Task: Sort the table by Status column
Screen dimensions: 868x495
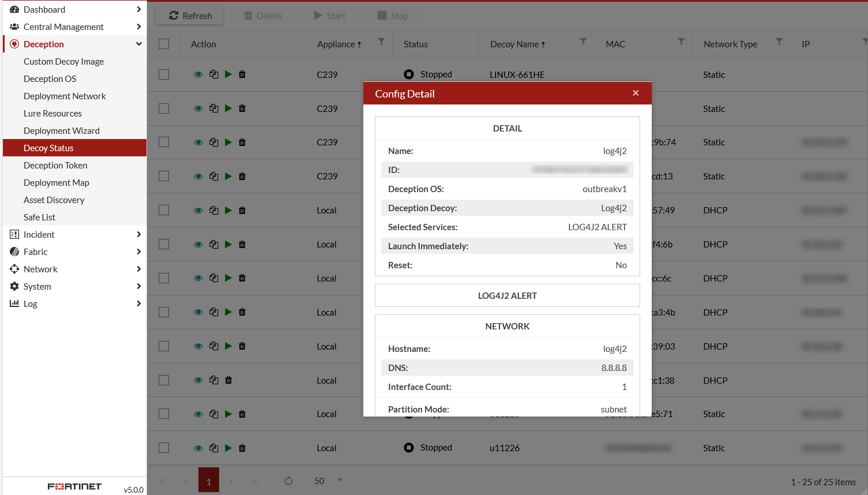Action: click(416, 44)
